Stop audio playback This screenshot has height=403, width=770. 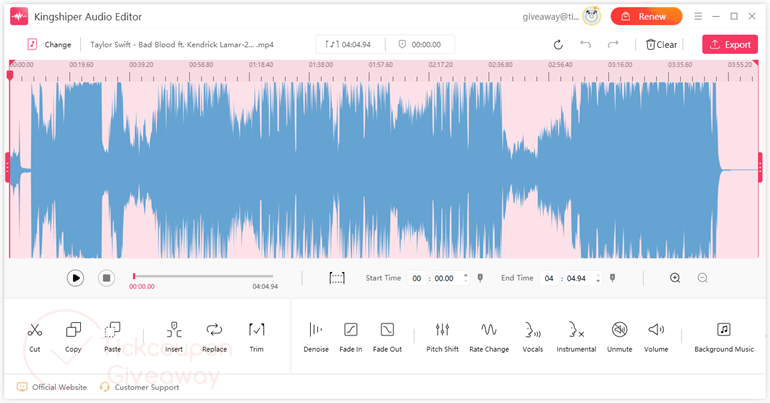(106, 278)
